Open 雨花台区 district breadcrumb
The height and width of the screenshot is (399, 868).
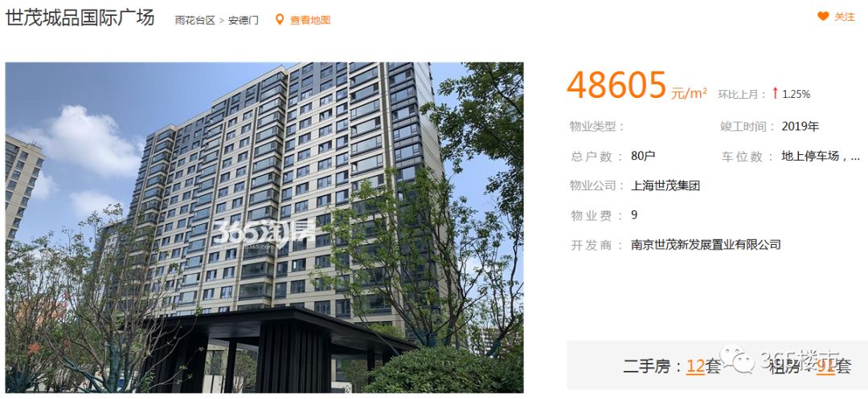(194, 20)
